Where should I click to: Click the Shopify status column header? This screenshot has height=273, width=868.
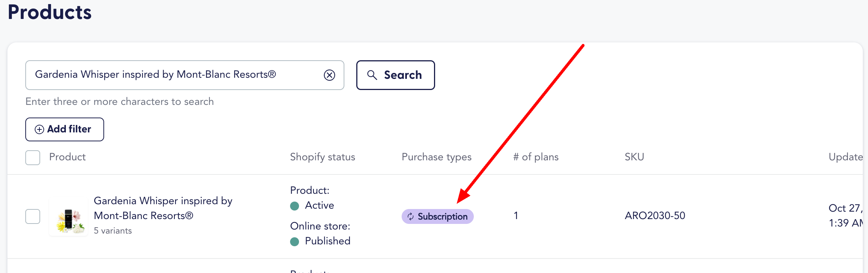click(322, 157)
